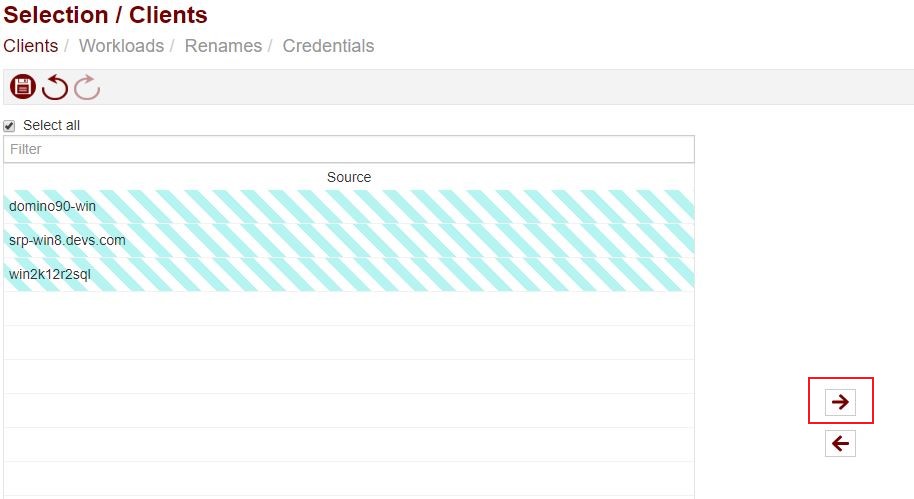Click the Undo arrow icon

point(55,87)
